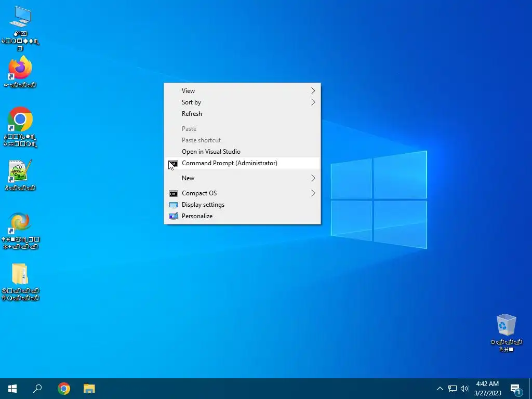
Task: Open Display settings from menu
Action: tap(242, 205)
